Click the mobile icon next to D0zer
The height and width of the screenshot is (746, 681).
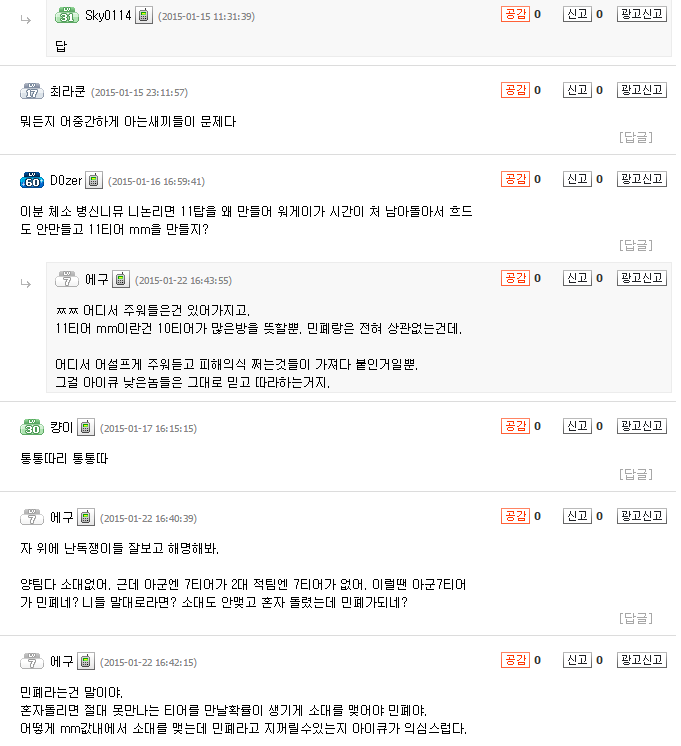(94, 181)
